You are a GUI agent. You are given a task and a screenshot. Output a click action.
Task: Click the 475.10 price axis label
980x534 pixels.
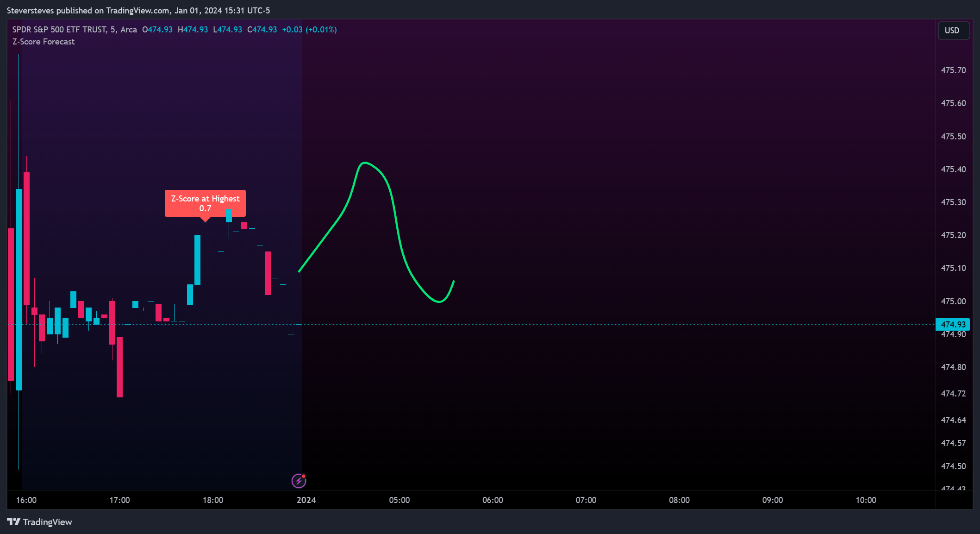(x=954, y=268)
